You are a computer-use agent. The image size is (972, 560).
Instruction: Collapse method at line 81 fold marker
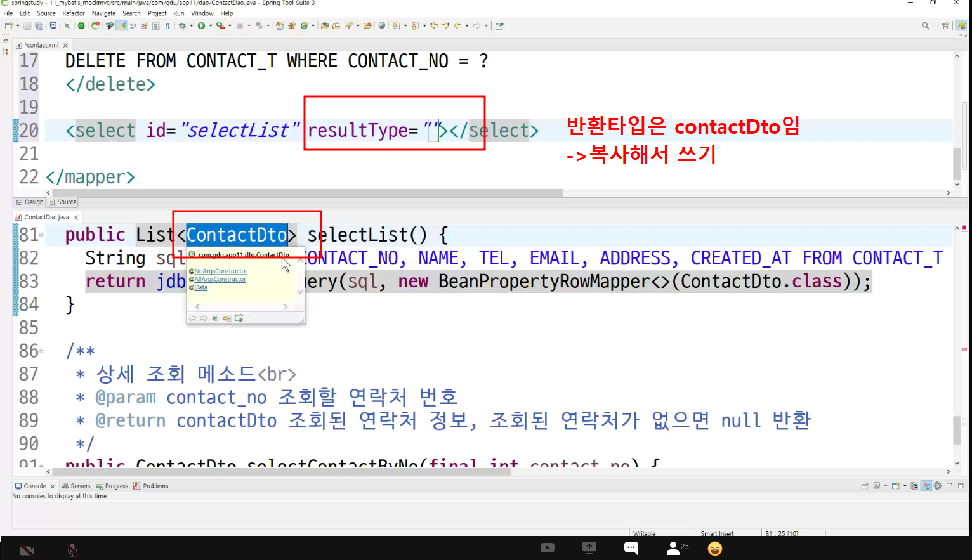coord(41,235)
